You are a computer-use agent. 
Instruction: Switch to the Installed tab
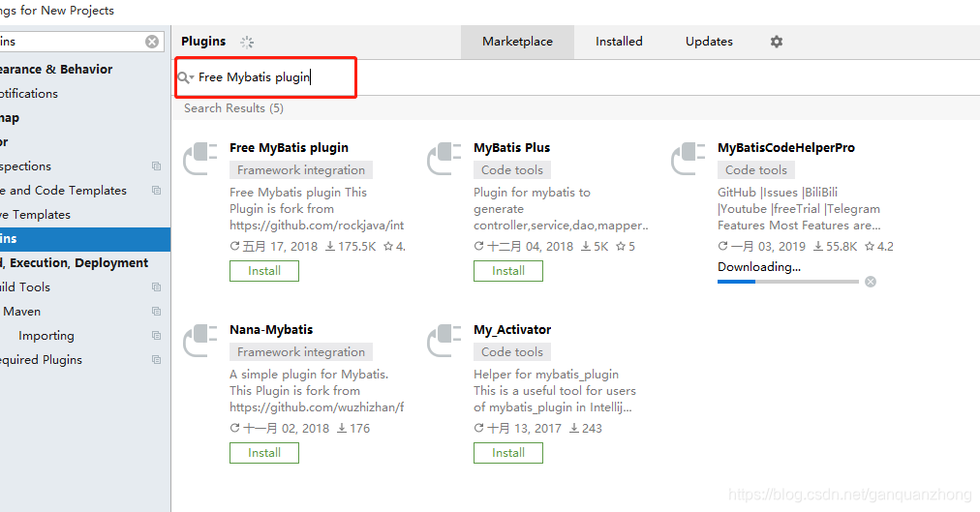[619, 42]
